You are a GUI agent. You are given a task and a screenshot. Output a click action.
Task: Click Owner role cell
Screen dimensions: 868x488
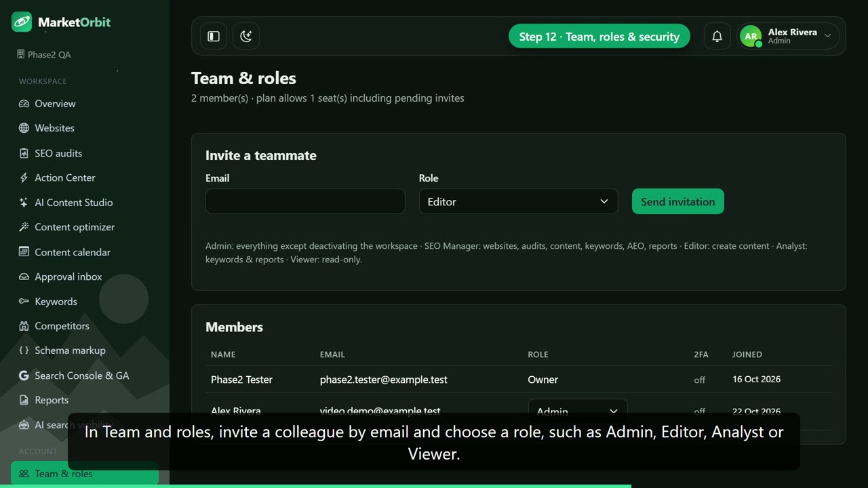click(542, 380)
